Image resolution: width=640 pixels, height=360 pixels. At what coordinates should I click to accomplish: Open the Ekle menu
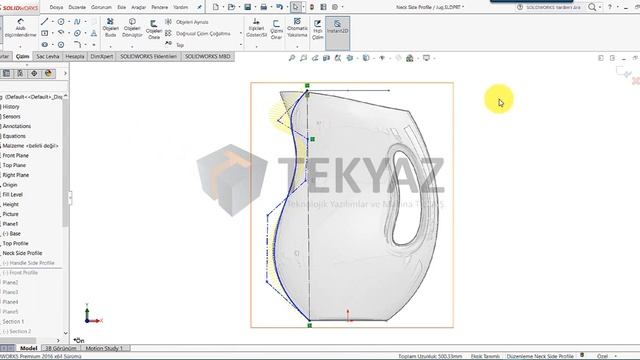(122, 7)
